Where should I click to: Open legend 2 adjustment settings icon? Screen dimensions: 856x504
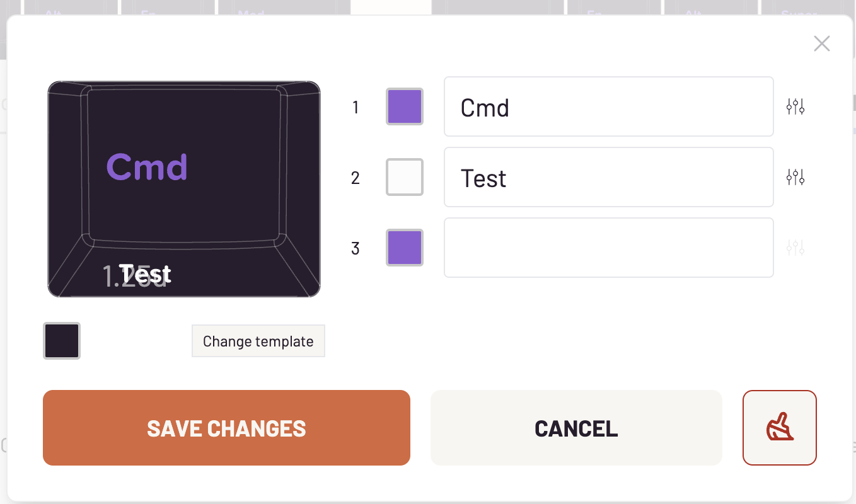point(795,178)
